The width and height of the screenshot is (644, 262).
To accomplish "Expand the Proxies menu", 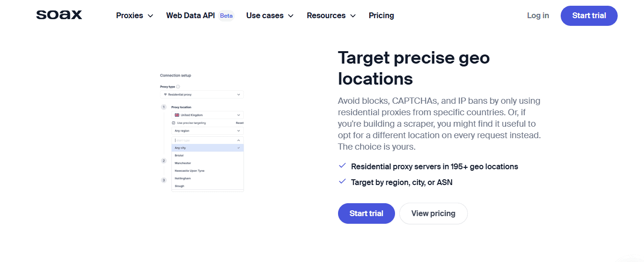I will (x=135, y=15).
